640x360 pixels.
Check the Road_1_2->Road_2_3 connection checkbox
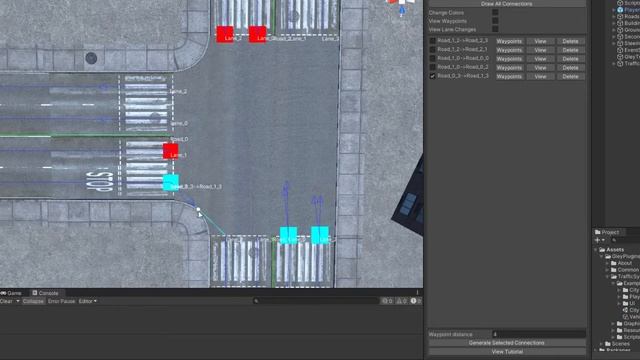coord(432,41)
